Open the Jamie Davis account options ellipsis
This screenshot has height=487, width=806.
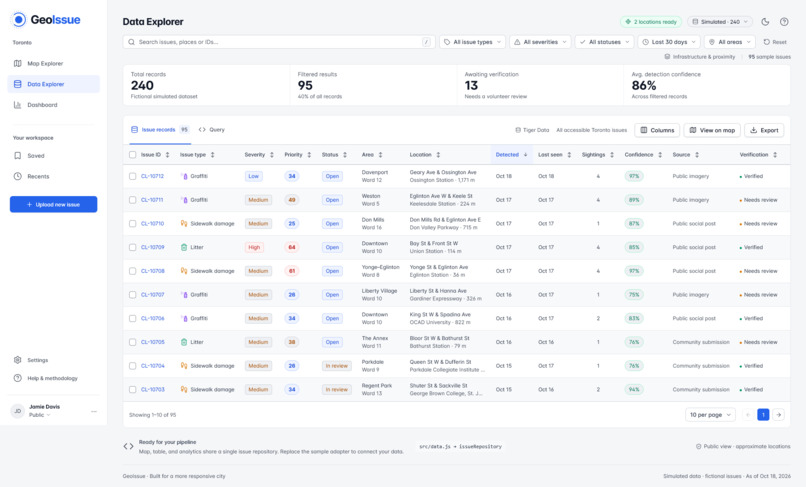tap(94, 411)
